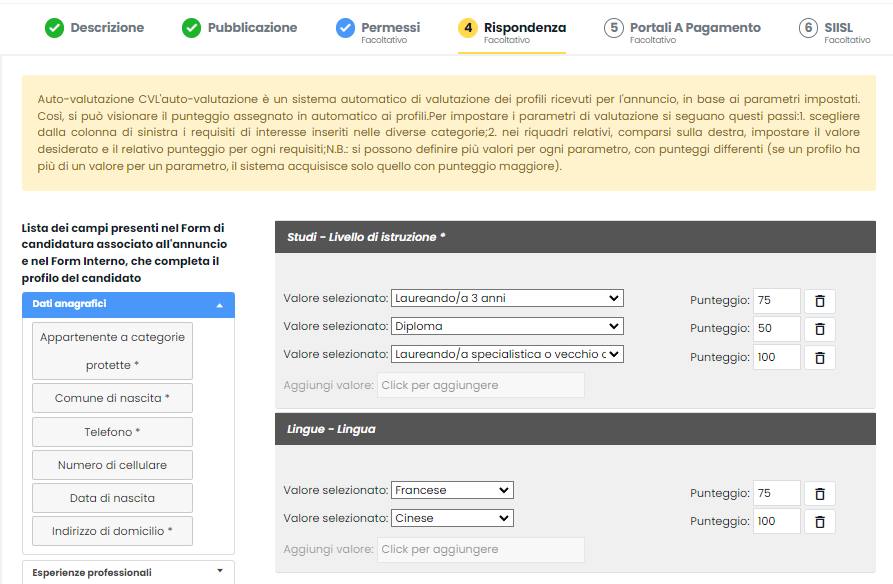Open the Francese language dropdown
This screenshot has height=584, width=893.
pos(452,490)
